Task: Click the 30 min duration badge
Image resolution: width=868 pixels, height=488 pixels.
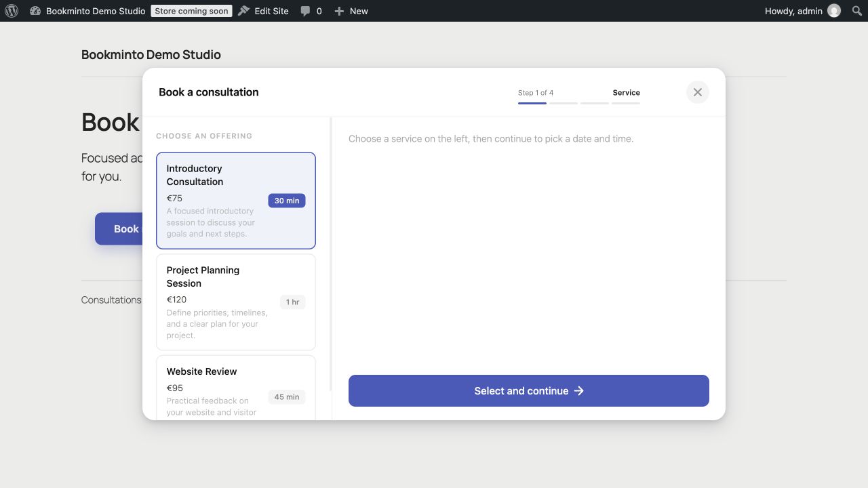Action: point(287,201)
